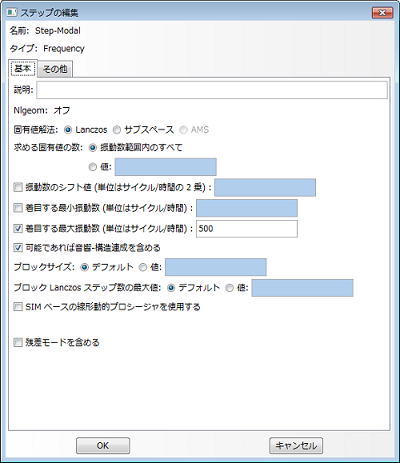Select the Lanczos eigensolver radio button
The width and height of the screenshot is (400, 463).
click(x=68, y=130)
